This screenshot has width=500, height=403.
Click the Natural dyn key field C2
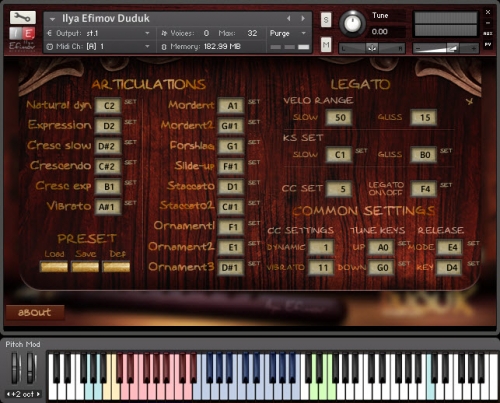coord(108,106)
